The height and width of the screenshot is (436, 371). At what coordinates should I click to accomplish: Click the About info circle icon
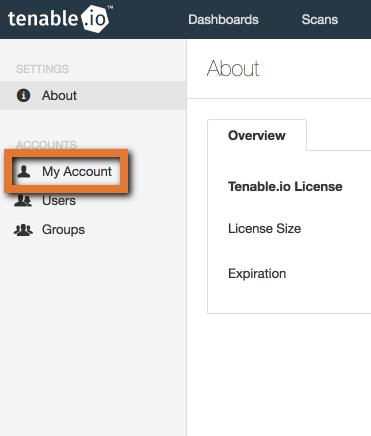pos(23,95)
